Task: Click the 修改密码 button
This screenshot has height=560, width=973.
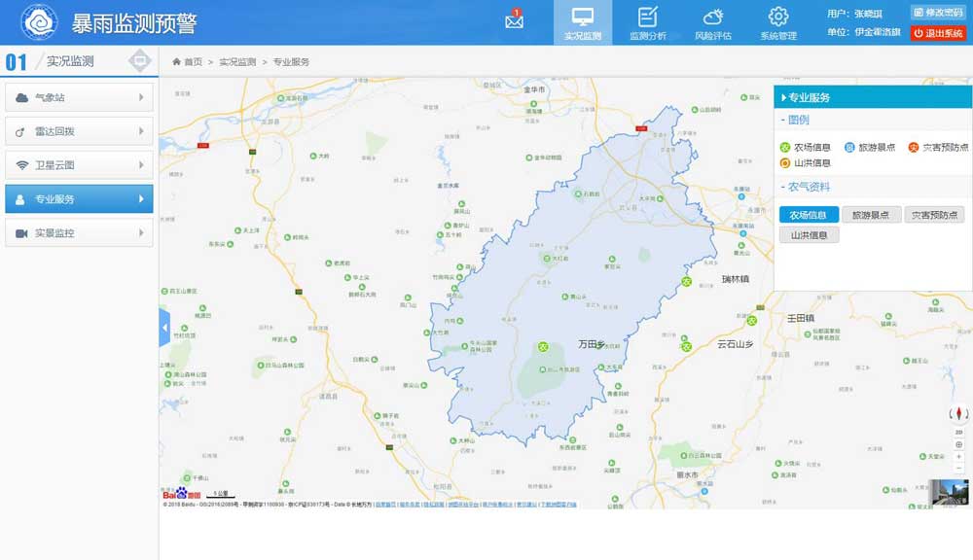Action: coord(938,13)
